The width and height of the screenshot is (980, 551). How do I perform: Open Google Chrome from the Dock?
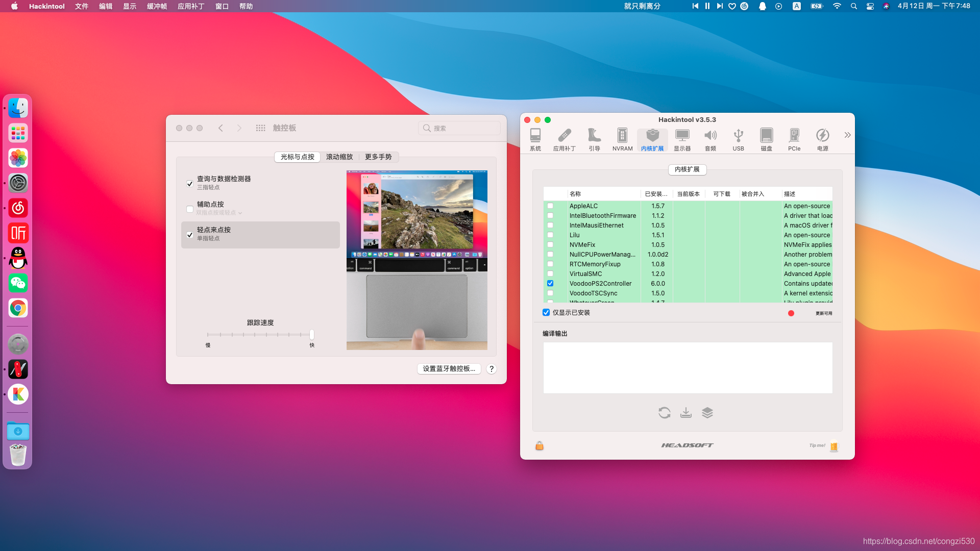[x=18, y=308]
